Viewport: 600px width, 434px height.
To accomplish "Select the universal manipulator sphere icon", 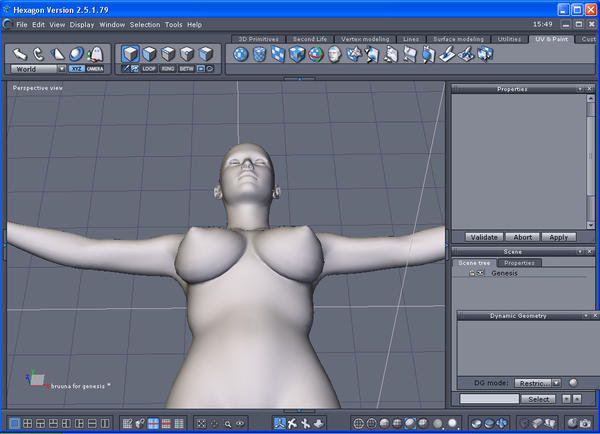I will pos(76,54).
